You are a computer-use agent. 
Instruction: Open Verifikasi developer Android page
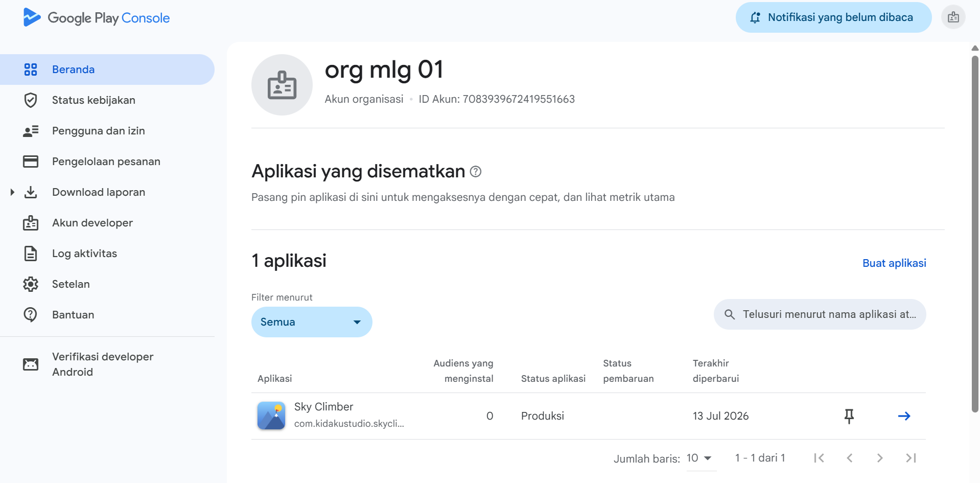(x=107, y=364)
